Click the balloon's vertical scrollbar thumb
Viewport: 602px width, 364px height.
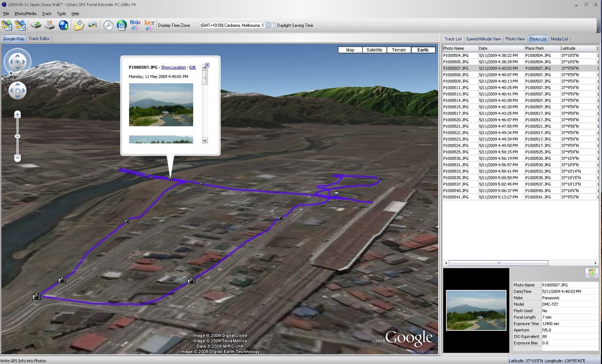(205, 77)
